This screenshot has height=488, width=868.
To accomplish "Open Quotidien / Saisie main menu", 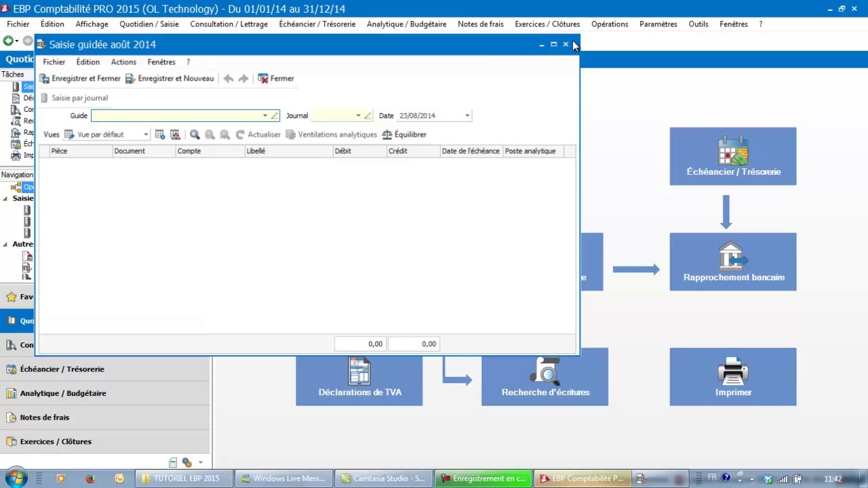I will pos(149,24).
